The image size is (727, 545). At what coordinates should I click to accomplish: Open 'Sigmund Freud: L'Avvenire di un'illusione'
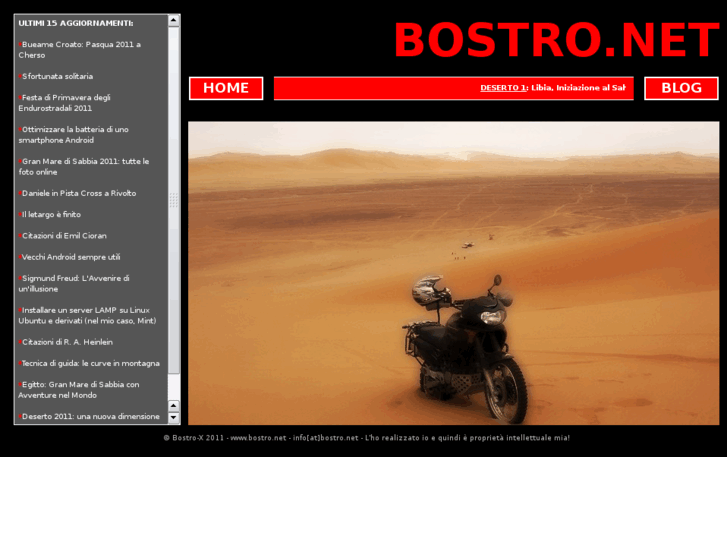pos(76,283)
